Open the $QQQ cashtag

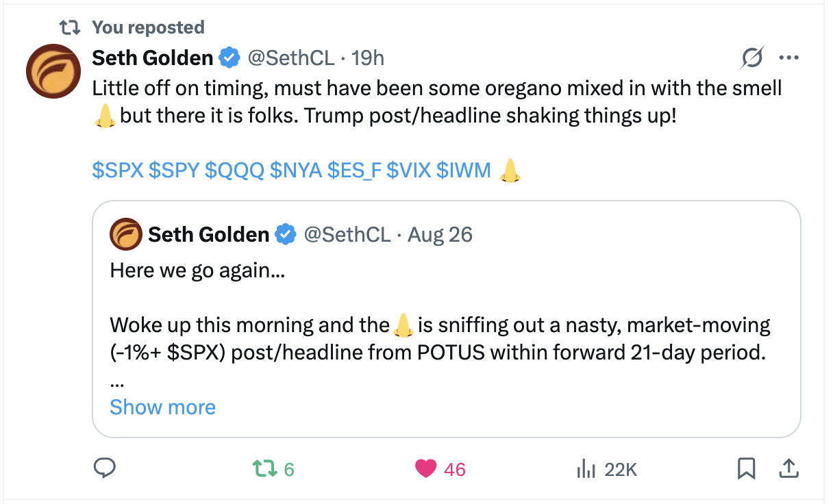pyautogui.click(x=234, y=170)
